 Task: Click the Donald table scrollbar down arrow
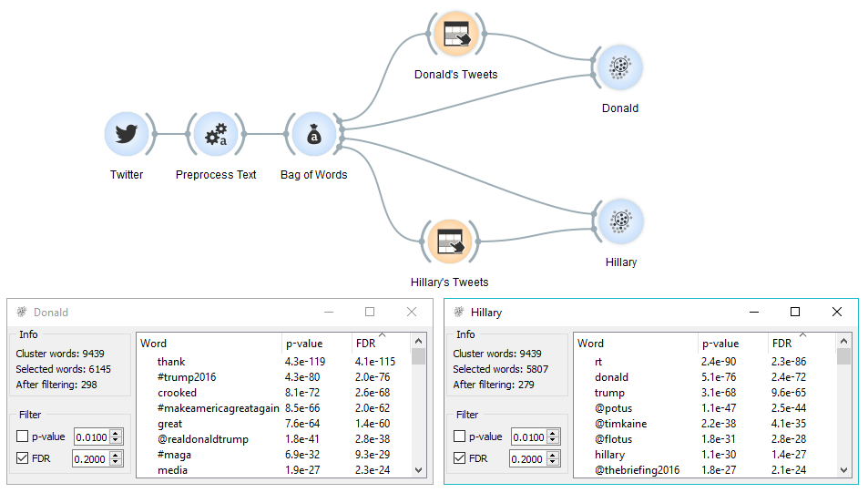coord(418,469)
